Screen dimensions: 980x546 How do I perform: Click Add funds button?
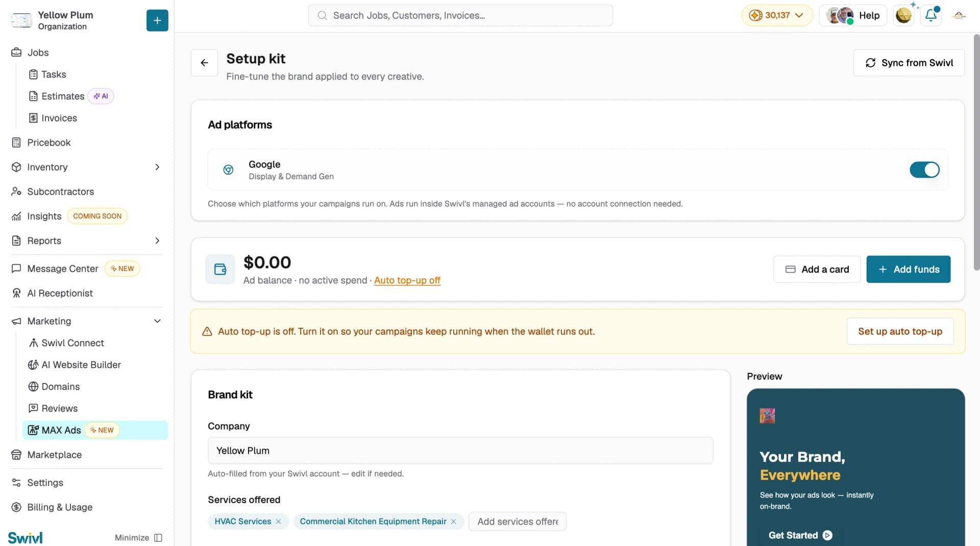pos(909,269)
